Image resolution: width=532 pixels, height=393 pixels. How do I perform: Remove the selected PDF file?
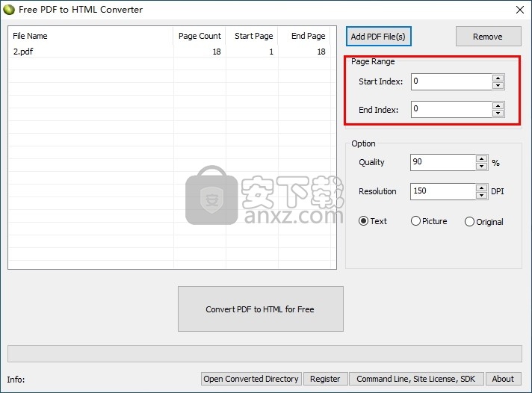pyautogui.click(x=488, y=37)
